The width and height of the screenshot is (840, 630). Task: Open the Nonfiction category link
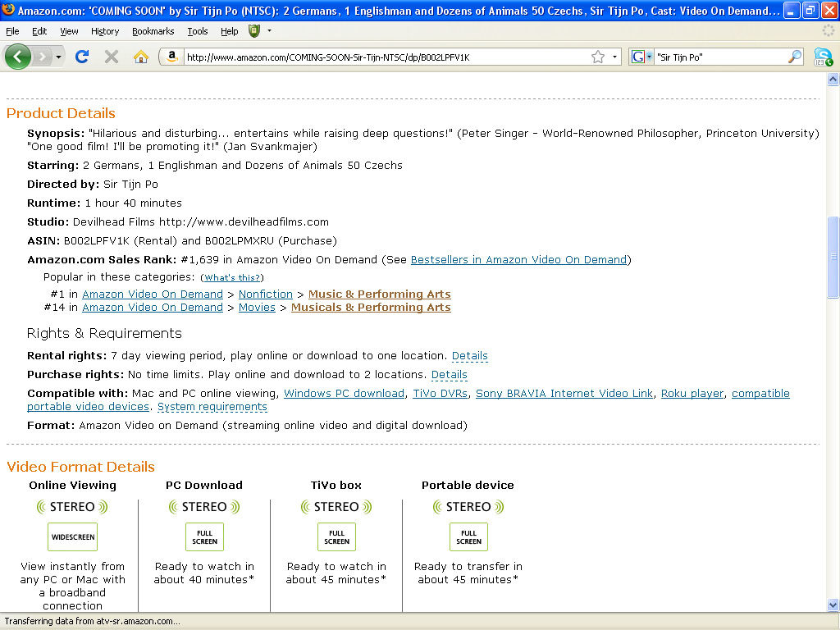266,294
